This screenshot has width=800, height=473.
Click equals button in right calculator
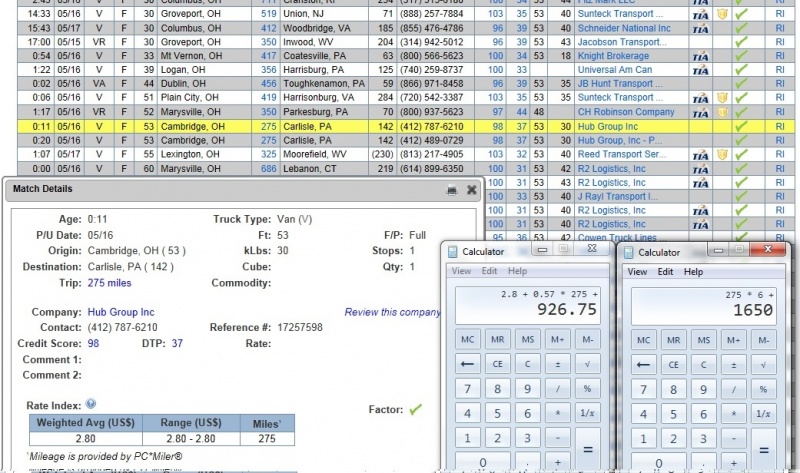tap(764, 449)
